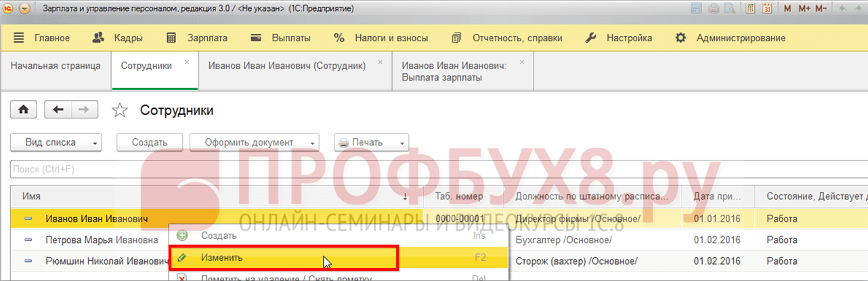Screen dimensions: 868x281
Task: Go back with the left arrow button
Action: [x=58, y=110]
